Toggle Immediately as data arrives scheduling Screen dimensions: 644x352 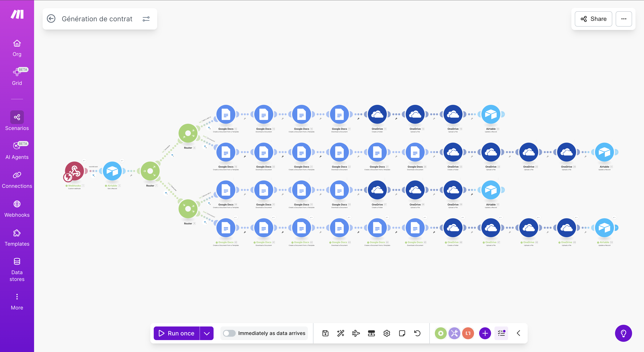pyautogui.click(x=229, y=333)
